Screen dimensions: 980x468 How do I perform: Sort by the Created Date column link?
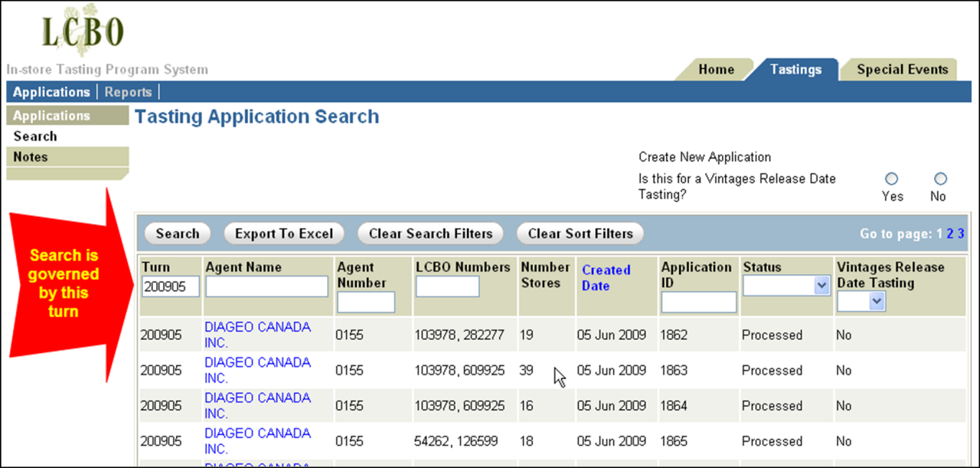pos(606,278)
